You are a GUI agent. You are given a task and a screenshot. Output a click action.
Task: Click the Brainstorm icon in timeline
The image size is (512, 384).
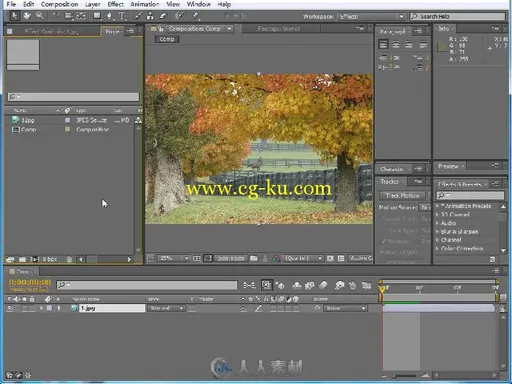[x=339, y=285]
